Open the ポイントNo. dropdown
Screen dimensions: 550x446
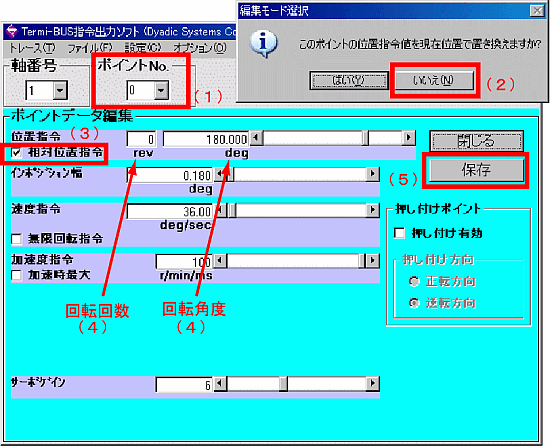point(161,90)
